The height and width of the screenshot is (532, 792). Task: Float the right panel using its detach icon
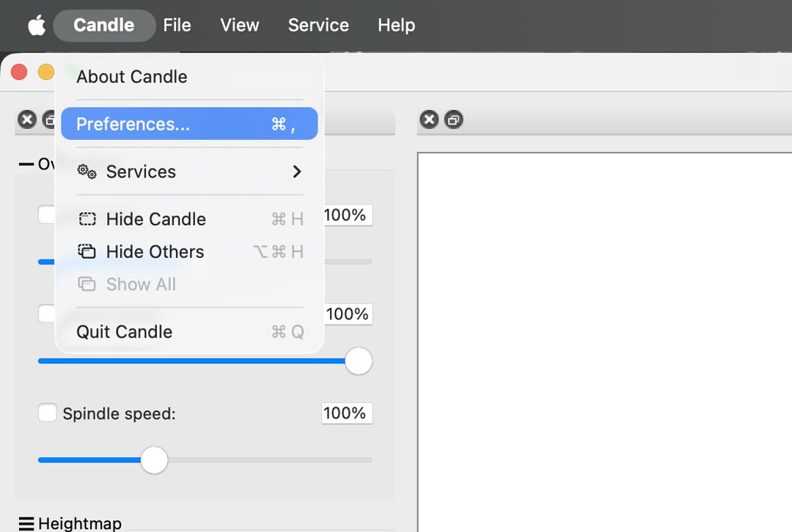point(454,119)
